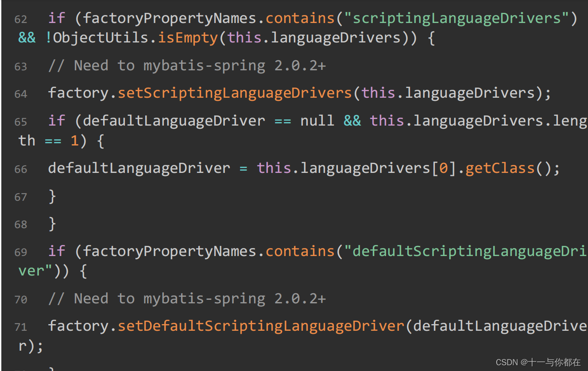The image size is (588, 371).
Task: Click the this keyword on line 66
Action: point(274,168)
